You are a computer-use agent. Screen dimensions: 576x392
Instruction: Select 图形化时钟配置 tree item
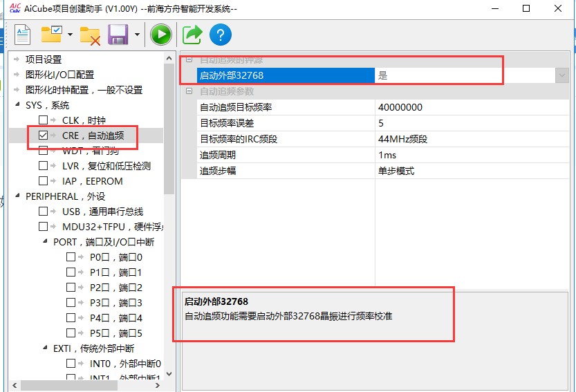pyautogui.click(x=84, y=90)
